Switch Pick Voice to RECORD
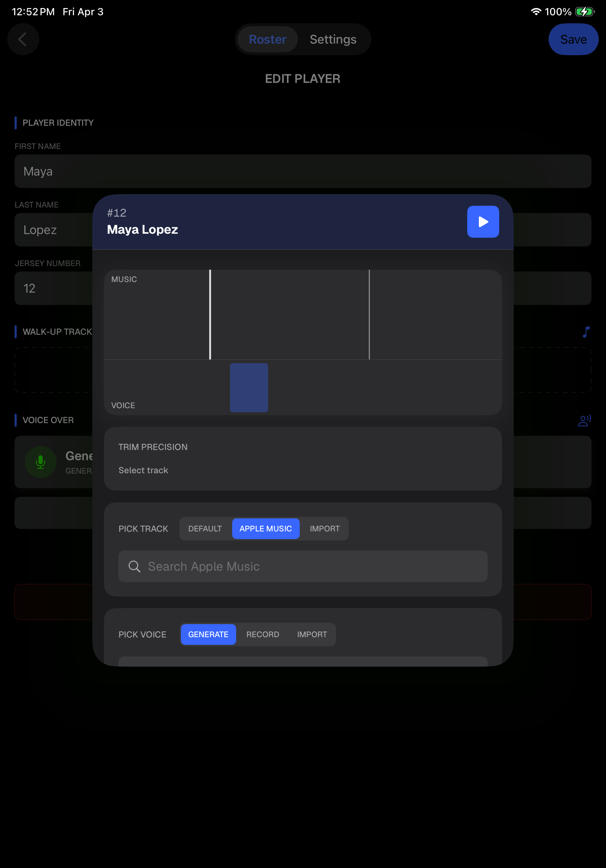Screen dimensions: 606x868 [x=262, y=634]
